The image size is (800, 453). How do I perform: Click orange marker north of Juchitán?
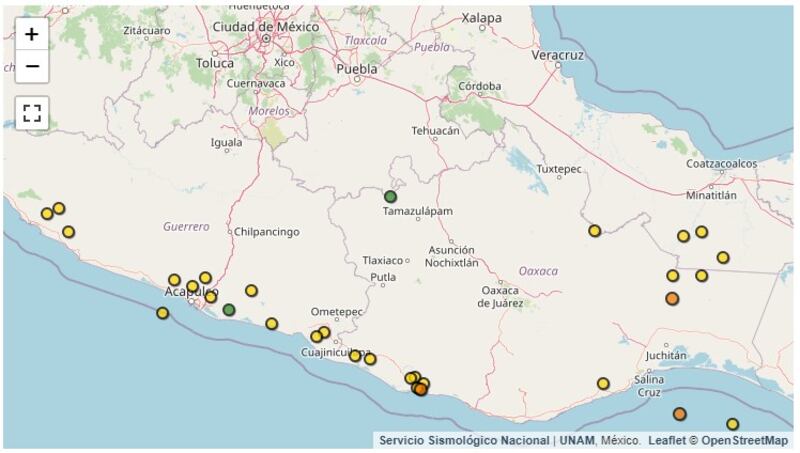(x=672, y=298)
